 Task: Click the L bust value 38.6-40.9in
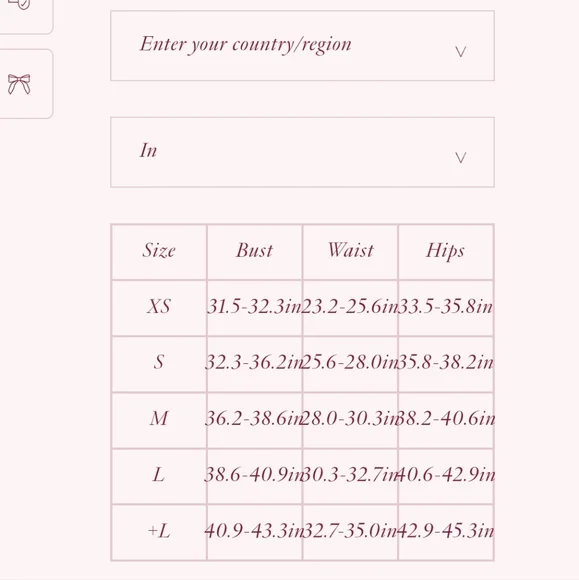[x=255, y=474]
